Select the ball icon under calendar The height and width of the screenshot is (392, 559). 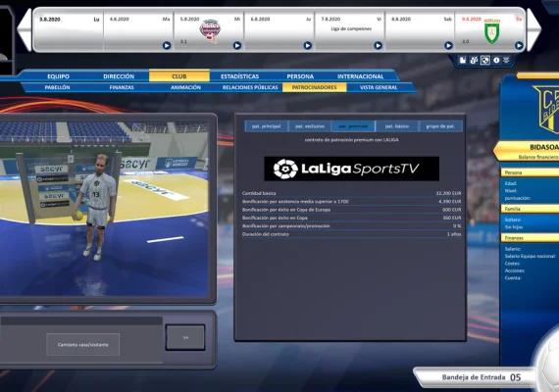[x=484, y=60]
